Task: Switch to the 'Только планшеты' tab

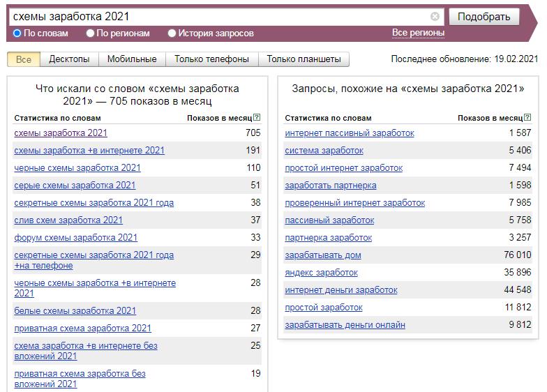Action: (x=304, y=59)
